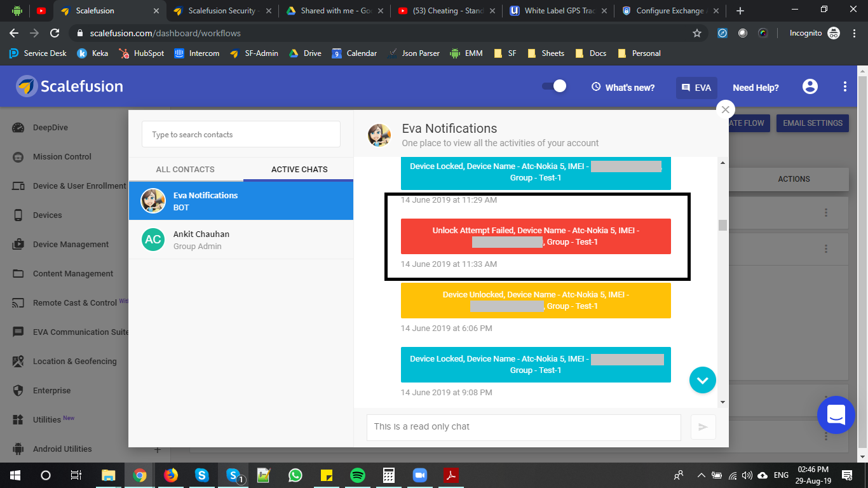Click the read only chat message field
Image resolution: width=868 pixels, height=488 pixels.
pyautogui.click(x=524, y=427)
